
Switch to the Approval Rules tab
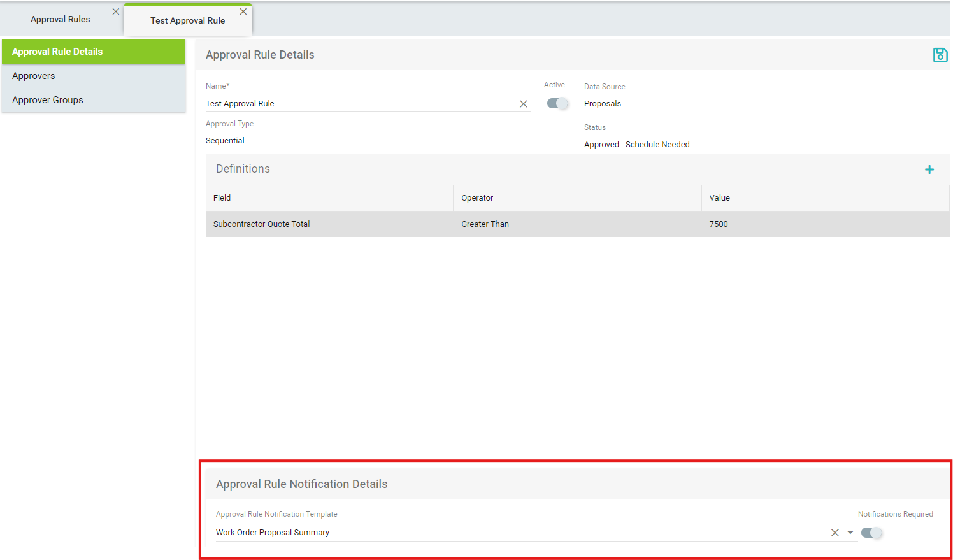pos(61,20)
